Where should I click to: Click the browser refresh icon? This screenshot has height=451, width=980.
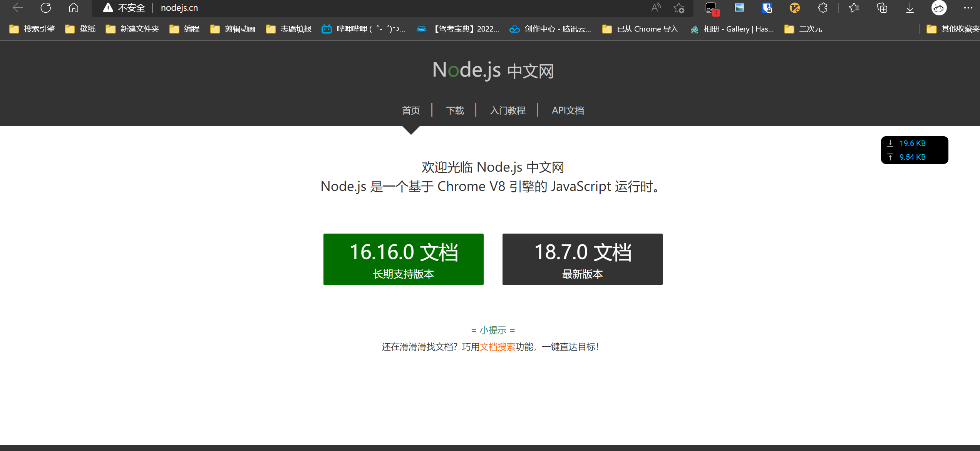tap(45, 8)
